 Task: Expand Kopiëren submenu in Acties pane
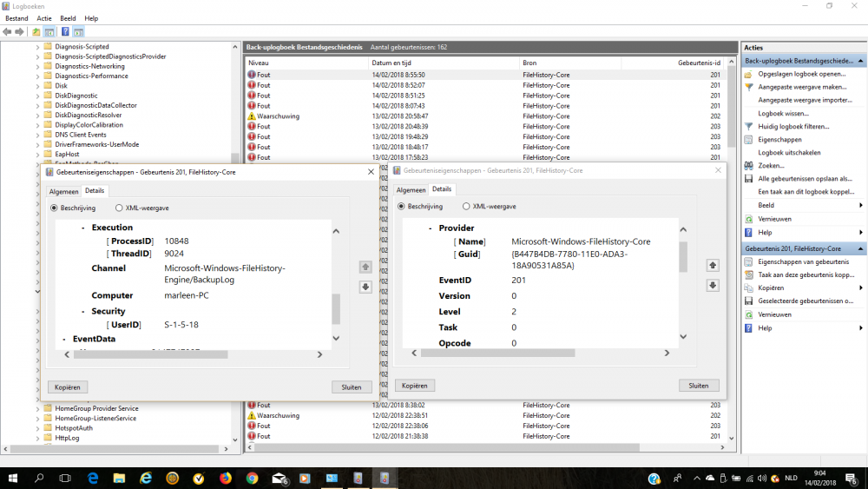(860, 287)
